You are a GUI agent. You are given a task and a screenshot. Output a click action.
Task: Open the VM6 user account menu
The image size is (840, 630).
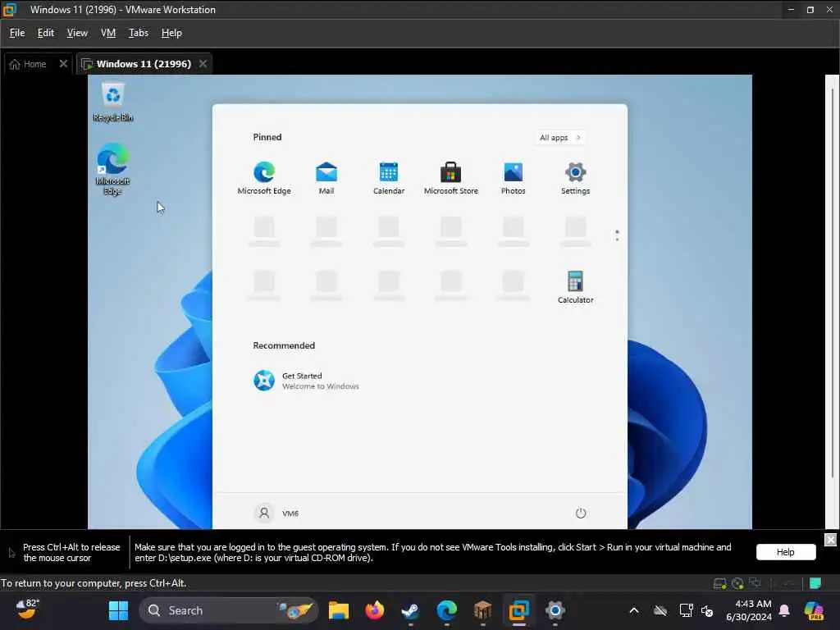[276, 514]
